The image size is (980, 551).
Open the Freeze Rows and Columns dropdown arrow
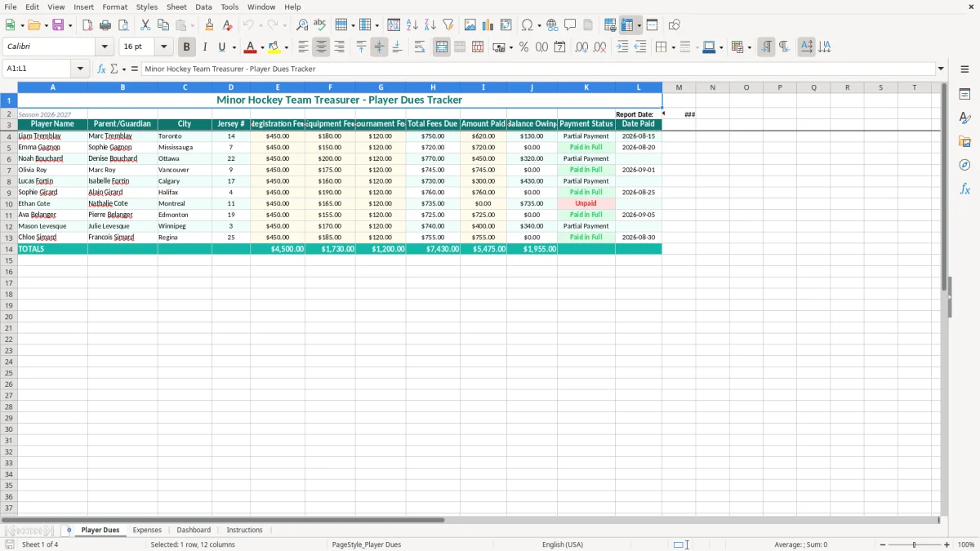[639, 25]
